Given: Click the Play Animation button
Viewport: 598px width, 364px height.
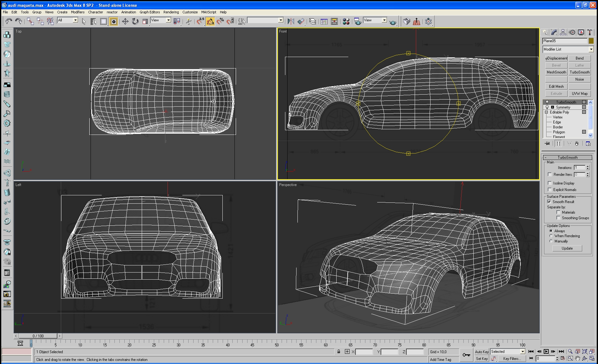Looking at the screenshot, I should point(546,351).
